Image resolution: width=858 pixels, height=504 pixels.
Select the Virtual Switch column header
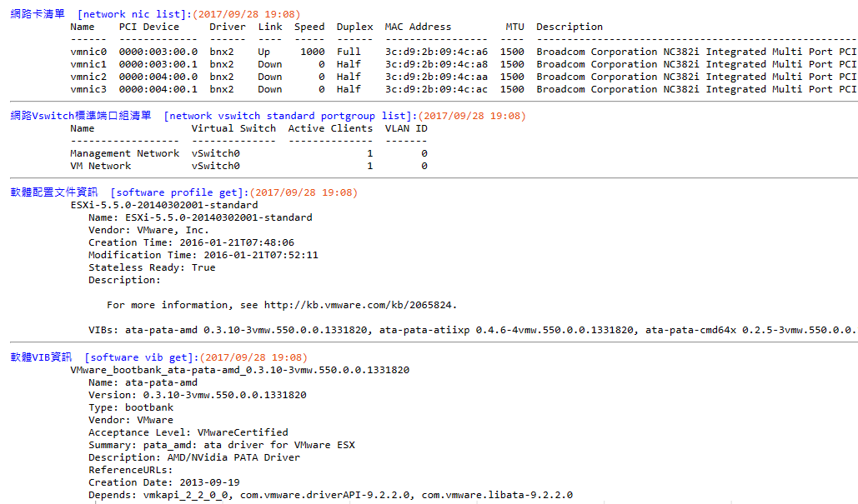233,128
